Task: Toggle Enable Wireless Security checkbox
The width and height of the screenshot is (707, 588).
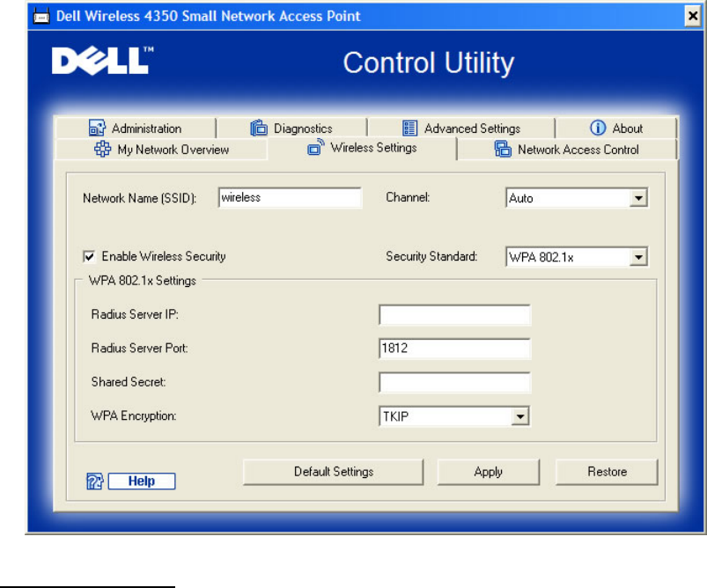Action: 89,256
